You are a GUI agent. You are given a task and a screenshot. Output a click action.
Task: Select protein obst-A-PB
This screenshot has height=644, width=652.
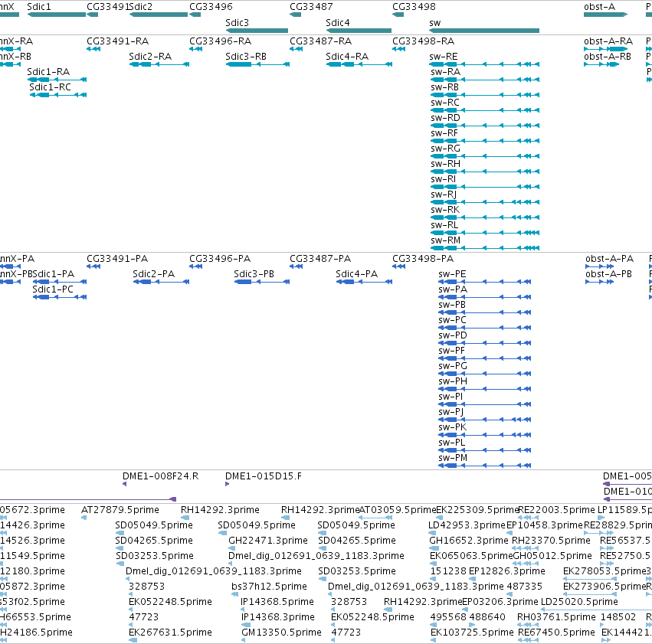click(600, 282)
